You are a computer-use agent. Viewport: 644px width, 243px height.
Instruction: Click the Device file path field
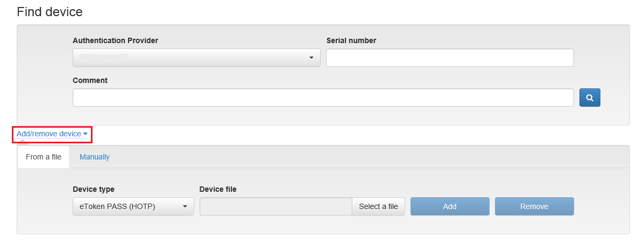pyautogui.click(x=275, y=206)
